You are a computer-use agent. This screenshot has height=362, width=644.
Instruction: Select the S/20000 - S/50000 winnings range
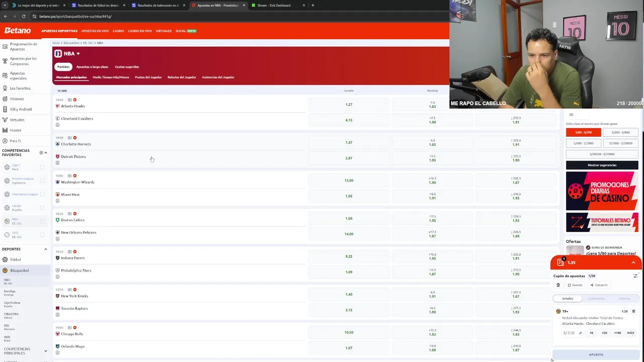click(602, 154)
